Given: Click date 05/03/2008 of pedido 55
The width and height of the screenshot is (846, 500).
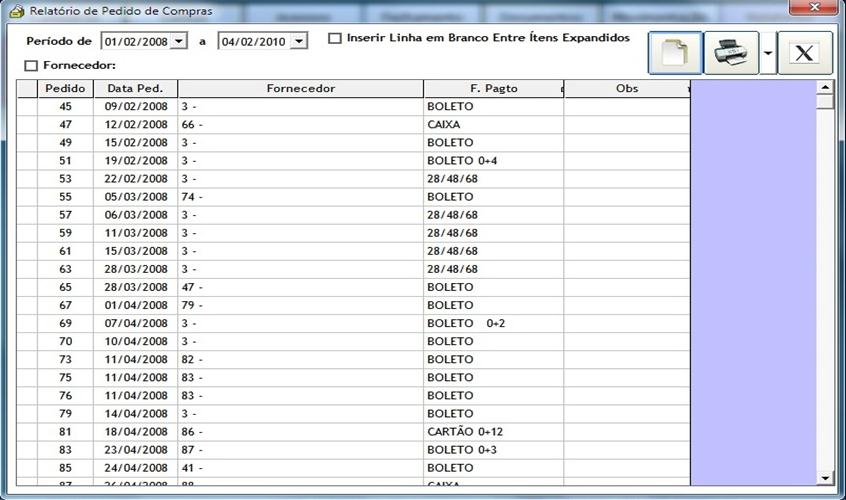Looking at the screenshot, I should tap(135, 197).
